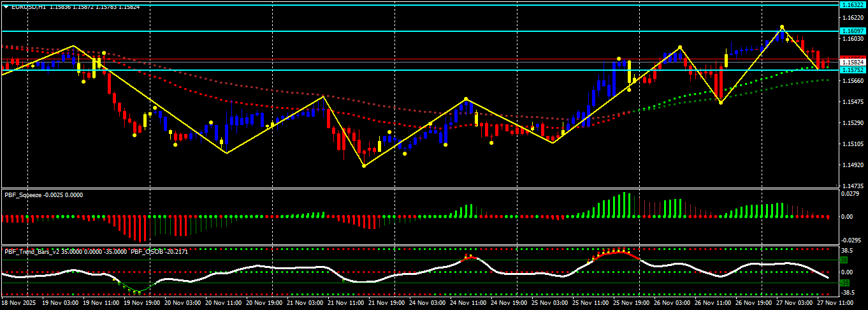This screenshot has height=310, width=868.
Task: Click the 1.16030 price axis value
Action: coord(852,39)
